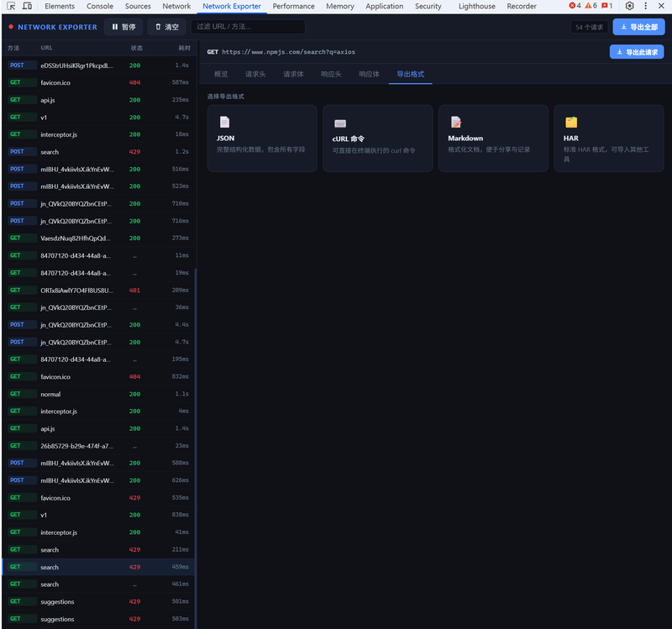Open DevTools settings gear icon

[629, 6]
